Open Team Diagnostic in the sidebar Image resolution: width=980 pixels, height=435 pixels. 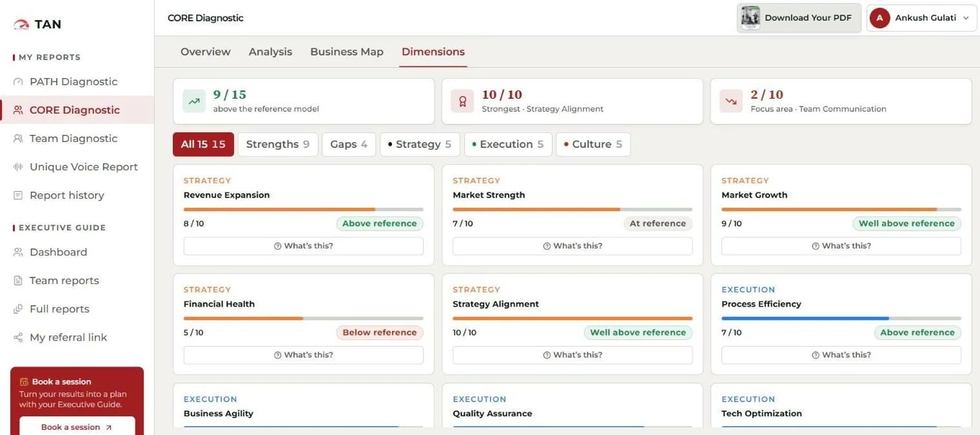(x=77, y=139)
